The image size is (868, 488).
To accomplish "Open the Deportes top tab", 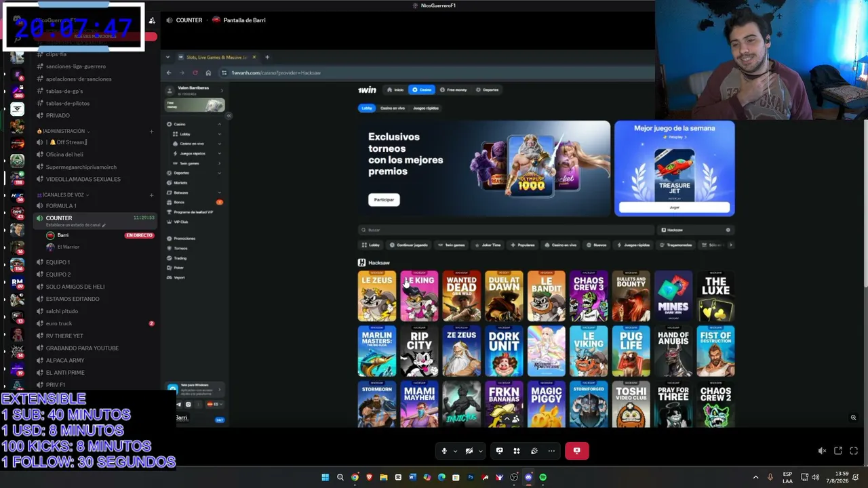I will tap(488, 90).
